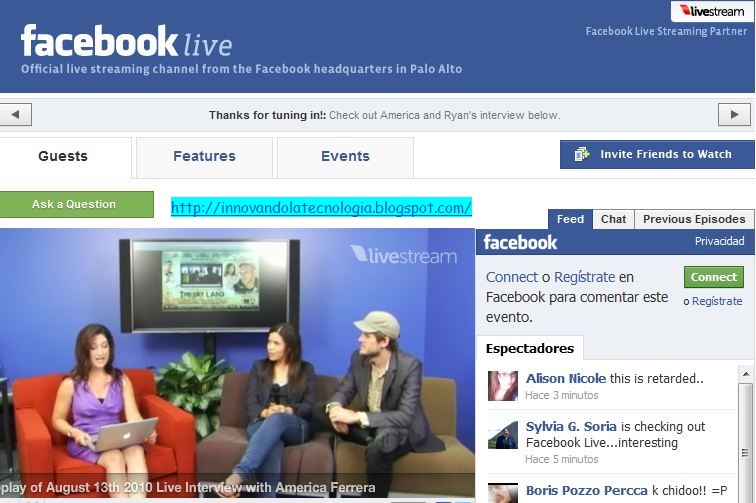Click the next announcement right arrow
Screen dimensions: 756x503
click(734, 115)
